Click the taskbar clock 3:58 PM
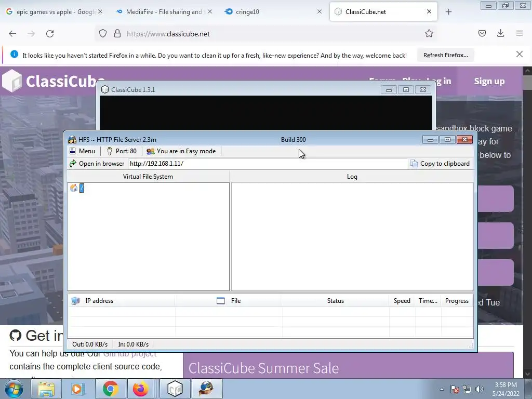The image size is (532, 399). [506, 389]
